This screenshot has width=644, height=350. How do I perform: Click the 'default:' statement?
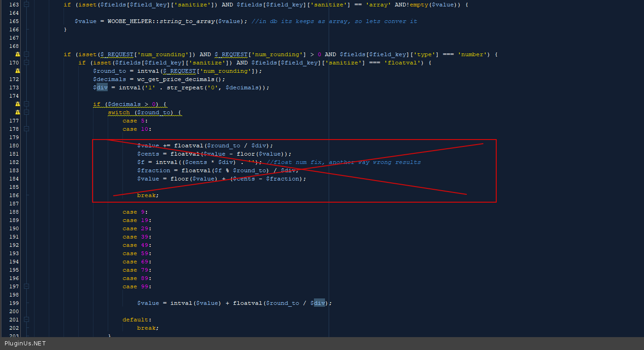[x=137, y=320]
